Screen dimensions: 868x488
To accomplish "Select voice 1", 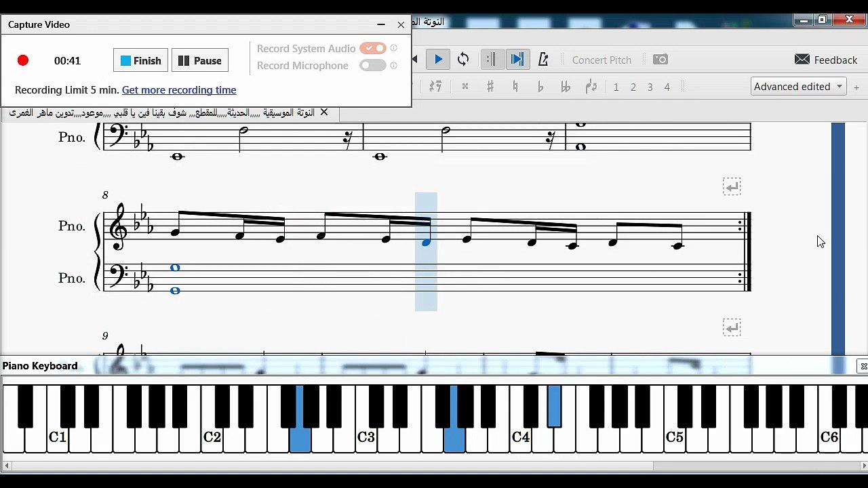I will click(616, 87).
